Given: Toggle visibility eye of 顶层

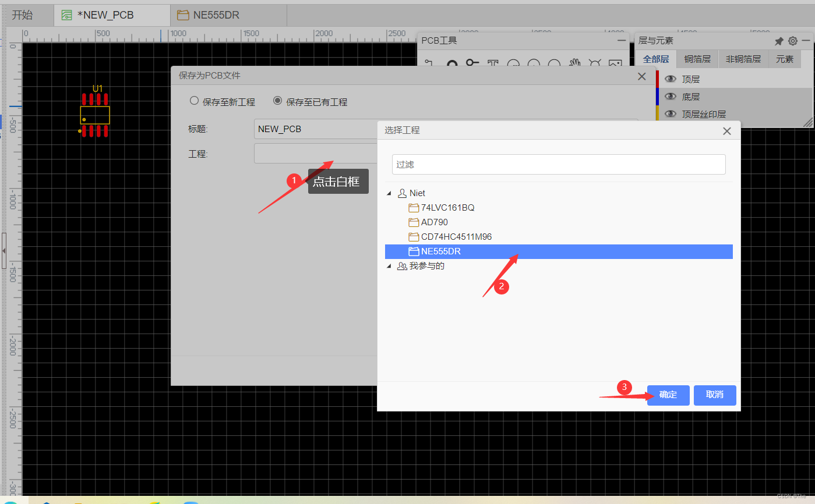Looking at the screenshot, I should [x=671, y=79].
